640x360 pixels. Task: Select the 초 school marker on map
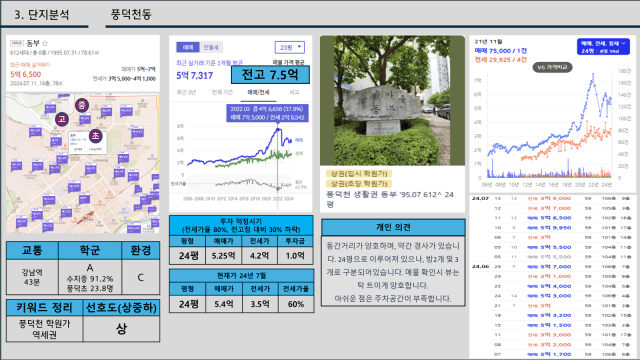coord(95,136)
